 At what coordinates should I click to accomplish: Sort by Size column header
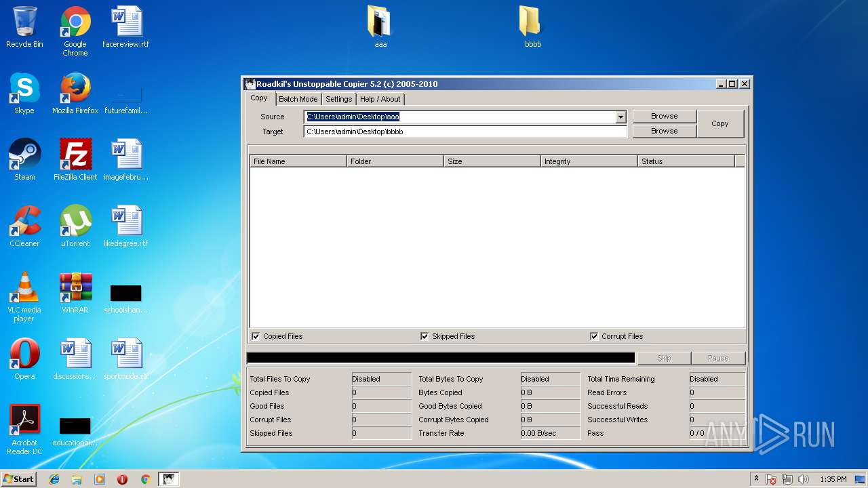click(492, 161)
